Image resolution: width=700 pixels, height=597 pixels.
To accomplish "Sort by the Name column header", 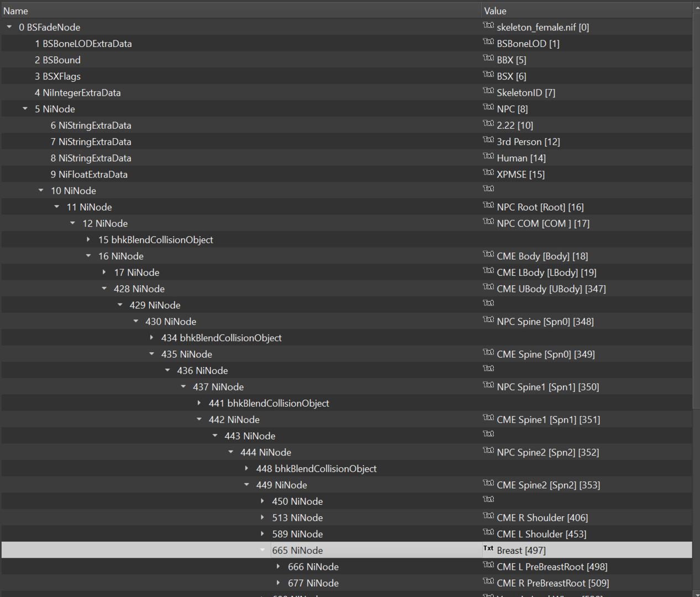I will tap(241, 11).
